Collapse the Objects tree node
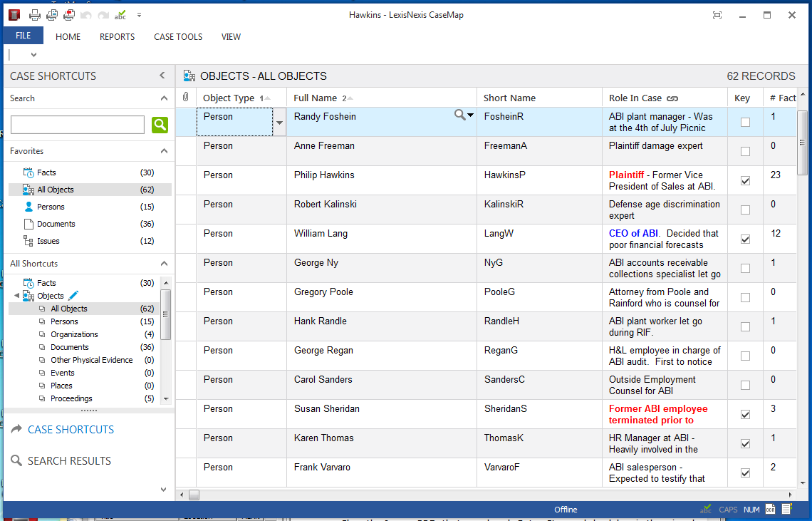This screenshot has width=812, height=521. [x=17, y=296]
